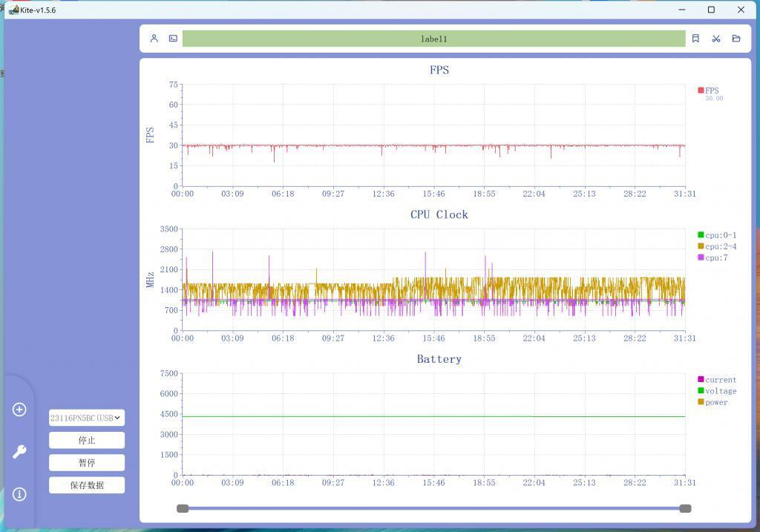Toggle cpu:0-1 series in legend
Image resolution: width=760 pixels, height=532 pixels.
coord(717,235)
